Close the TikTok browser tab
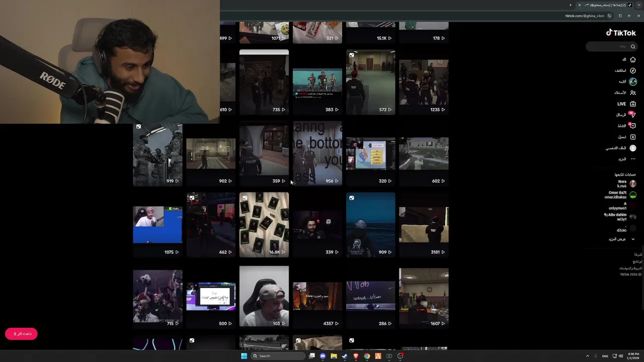 coord(579,5)
